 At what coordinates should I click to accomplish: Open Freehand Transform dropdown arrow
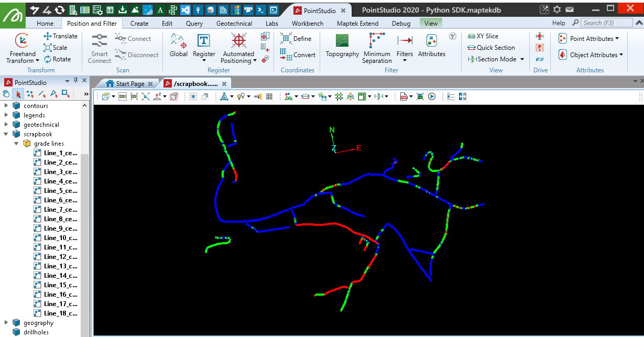(37, 61)
